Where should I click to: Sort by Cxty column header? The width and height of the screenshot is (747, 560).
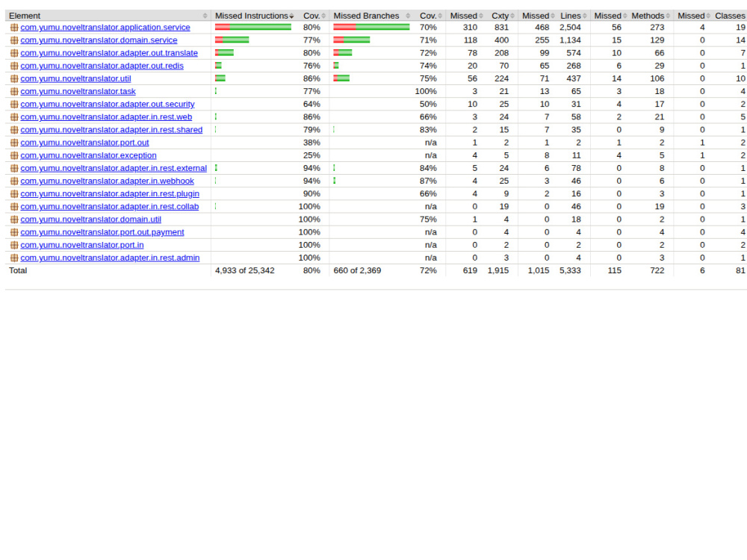[x=502, y=16]
